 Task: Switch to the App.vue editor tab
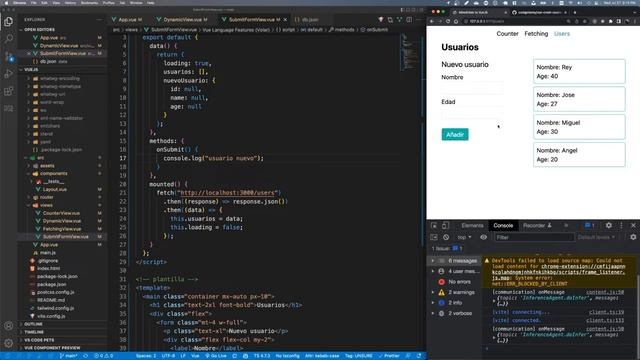pyautogui.click(x=128, y=20)
